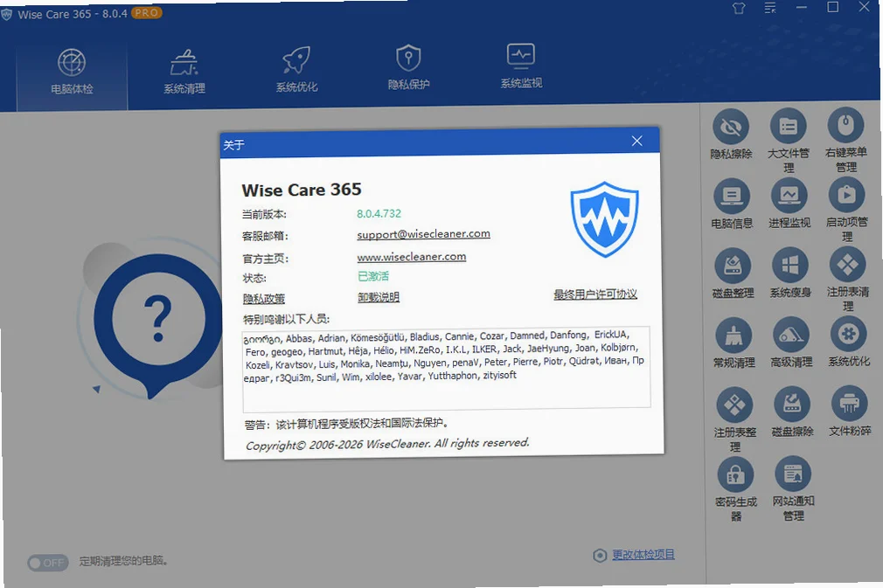This screenshot has height=588, width=883.
Task: Open the 文件粉碎 file shredder tool
Action: tap(850, 412)
